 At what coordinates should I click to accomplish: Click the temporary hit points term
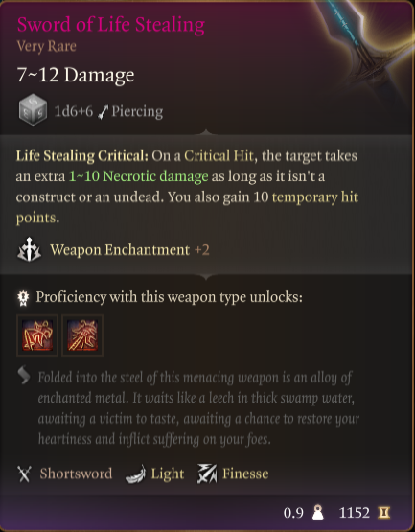point(187,207)
